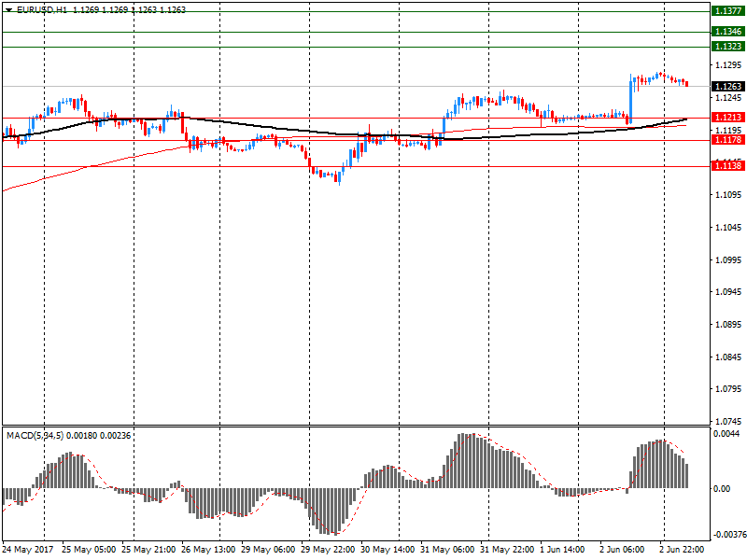Click the MACD(5,34,5) indicator label
747x560 pixels.
tap(35, 436)
